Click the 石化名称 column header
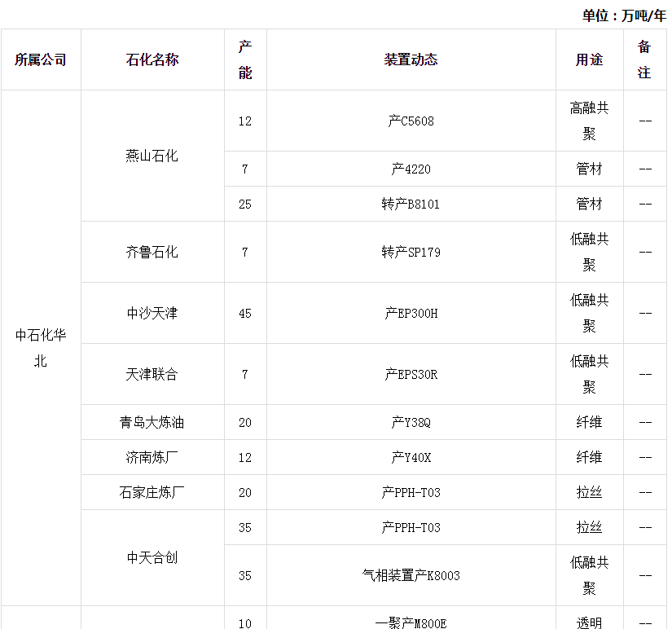 click(152, 59)
